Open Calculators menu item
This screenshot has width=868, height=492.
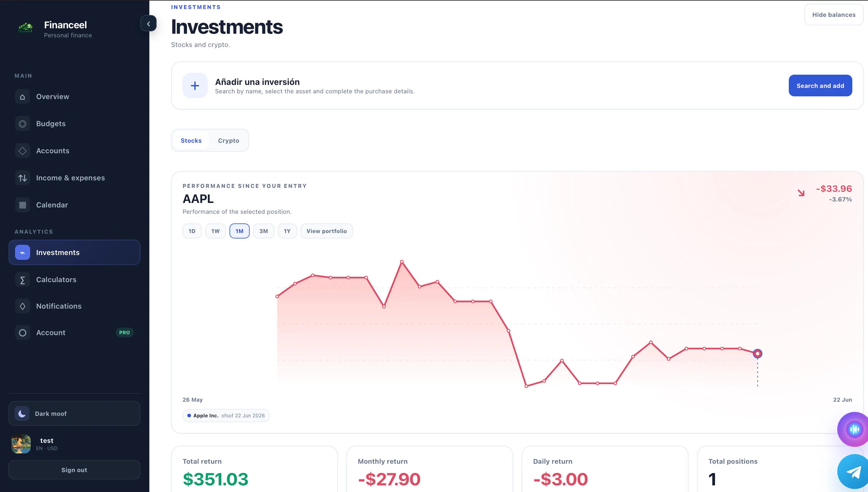tap(74, 279)
